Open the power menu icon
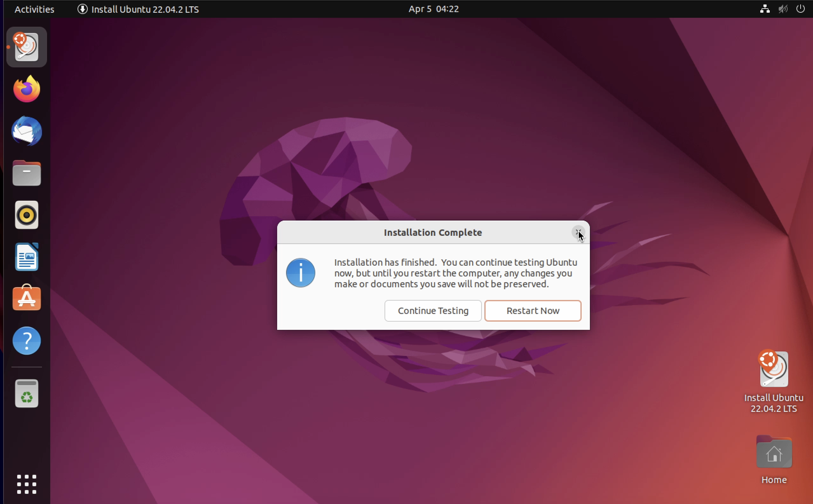813x504 pixels. tap(800, 9)
